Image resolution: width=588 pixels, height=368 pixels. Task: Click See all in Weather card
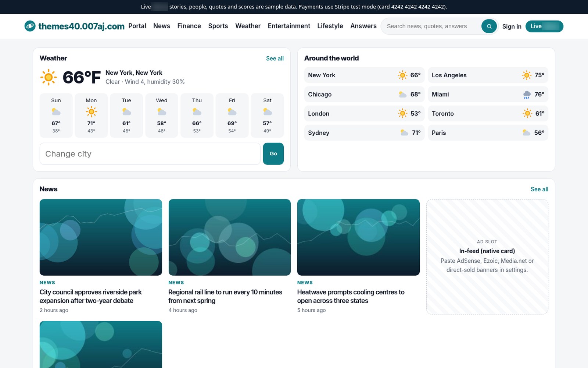(275, 59)
